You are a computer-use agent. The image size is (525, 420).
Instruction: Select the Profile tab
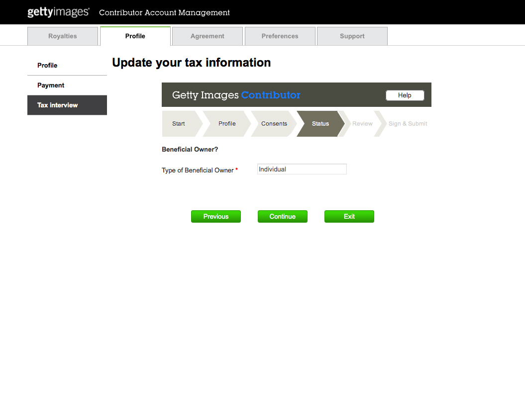[x=135, y=36]
